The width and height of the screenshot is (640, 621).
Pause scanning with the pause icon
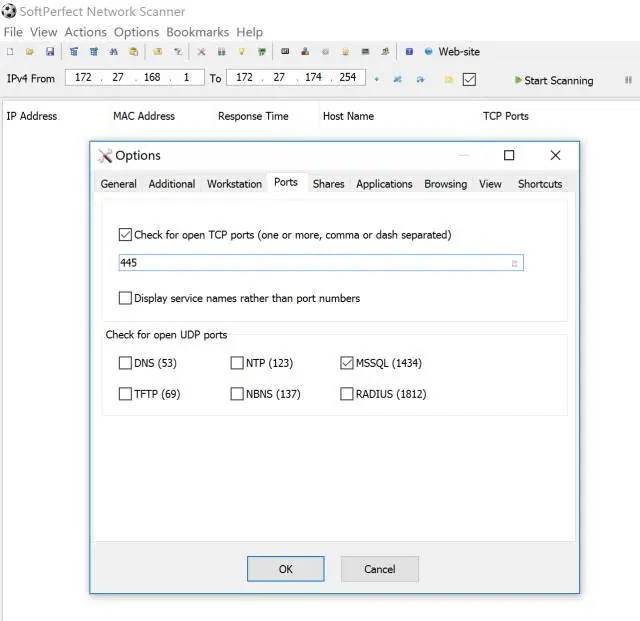[628, 80]
